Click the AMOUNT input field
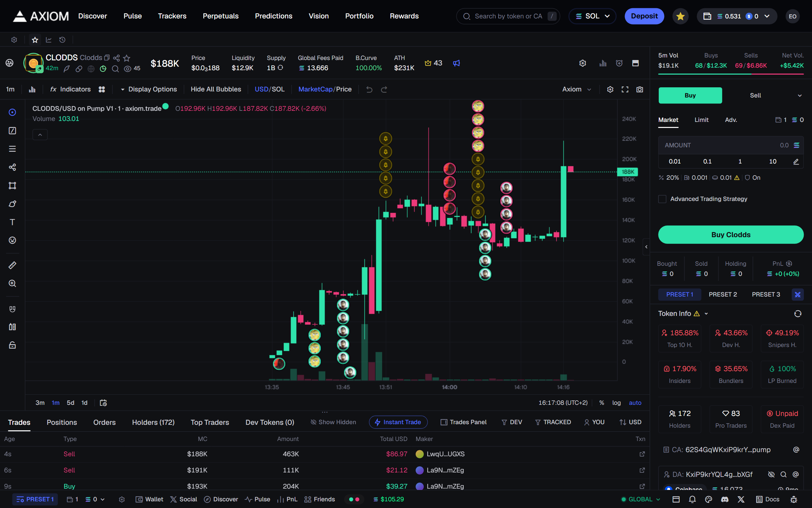Viewport: 812px width, 508px height. click(x=731, y=145)
